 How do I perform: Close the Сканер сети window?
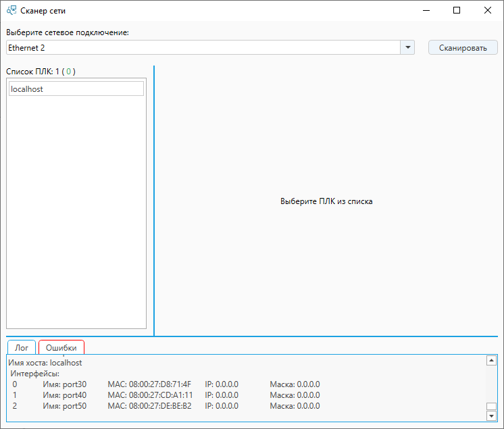click(x=488, y=11)
